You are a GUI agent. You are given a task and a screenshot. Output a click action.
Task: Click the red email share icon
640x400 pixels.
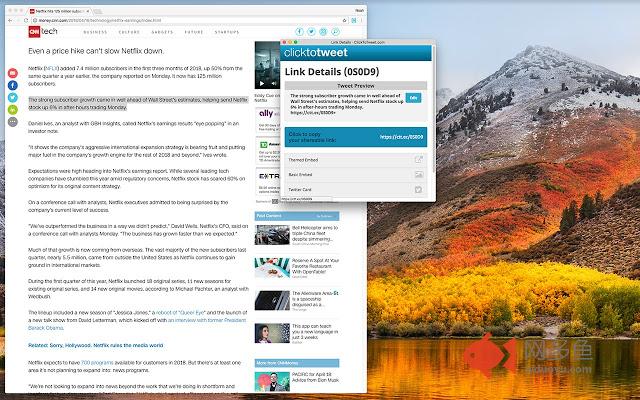[13, 73]
